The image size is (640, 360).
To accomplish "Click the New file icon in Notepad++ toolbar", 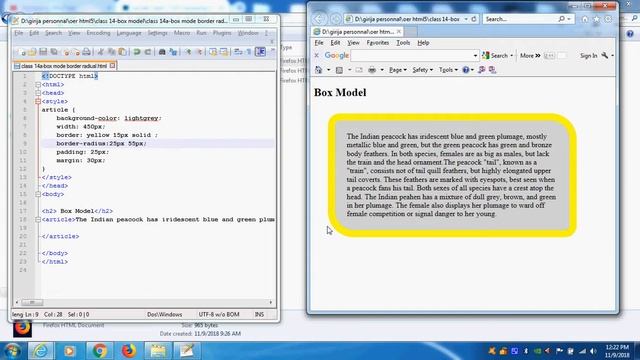I will pyautogui.click(x=22, y=52).
